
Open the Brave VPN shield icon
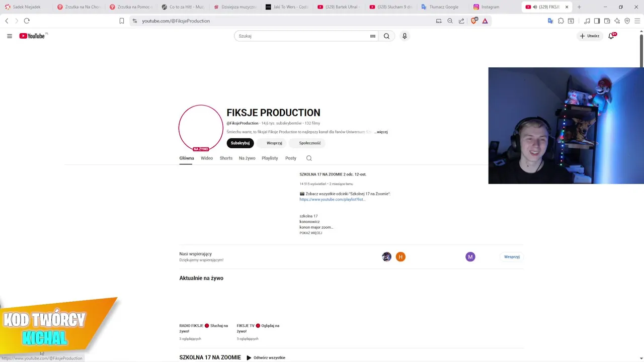[627, 21]
